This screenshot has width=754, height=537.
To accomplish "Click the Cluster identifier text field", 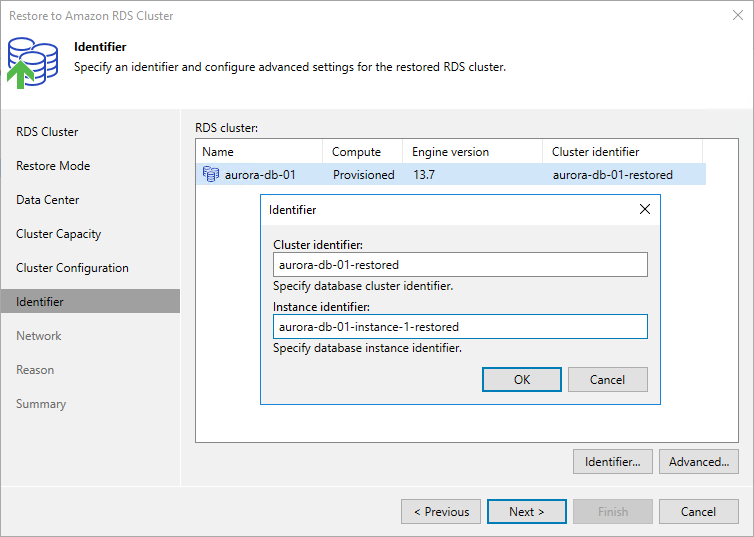I will tap(460, 264).
